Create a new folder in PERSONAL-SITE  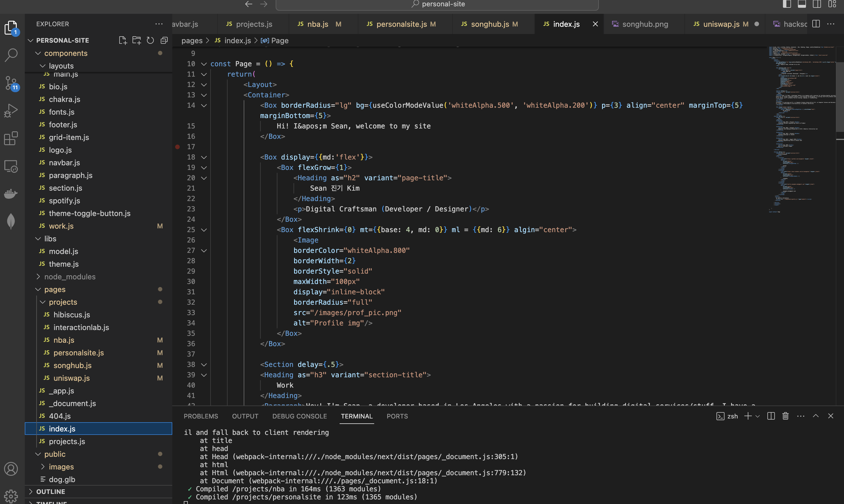click(137, 40)
